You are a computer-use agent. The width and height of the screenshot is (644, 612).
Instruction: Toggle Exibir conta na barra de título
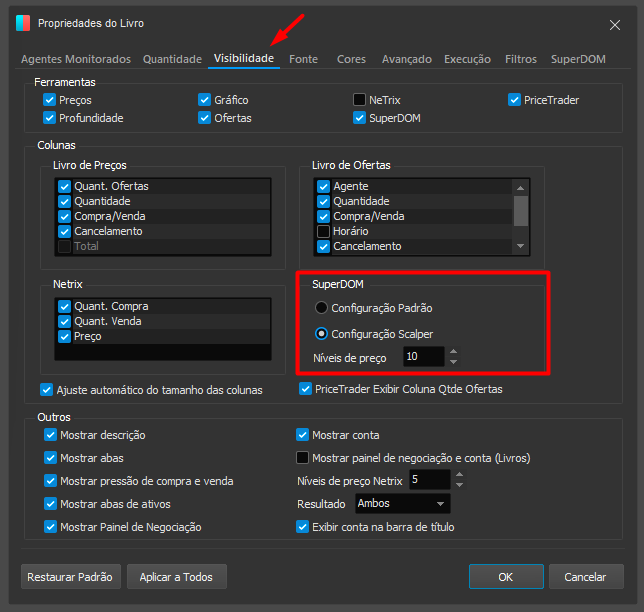pos(302,527)
